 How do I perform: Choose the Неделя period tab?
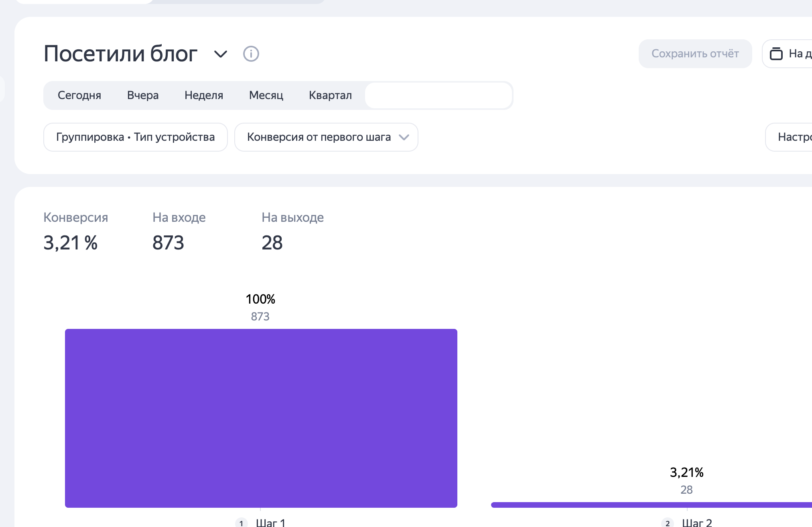(204, 95)
